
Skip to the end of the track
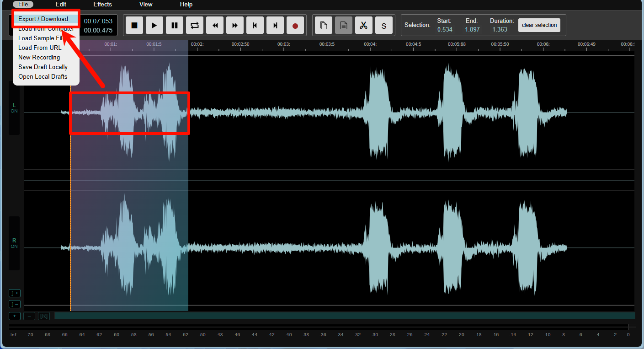tap(275, 26)
